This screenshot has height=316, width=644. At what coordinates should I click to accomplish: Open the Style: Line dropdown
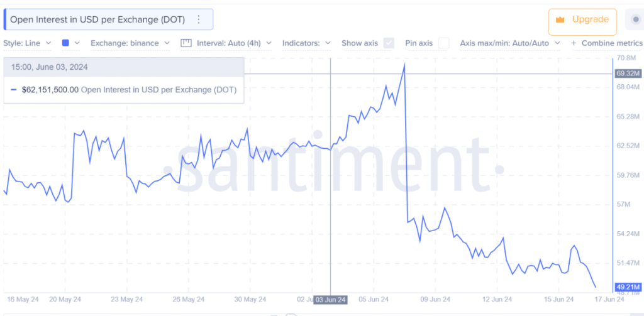click(28, 43)
